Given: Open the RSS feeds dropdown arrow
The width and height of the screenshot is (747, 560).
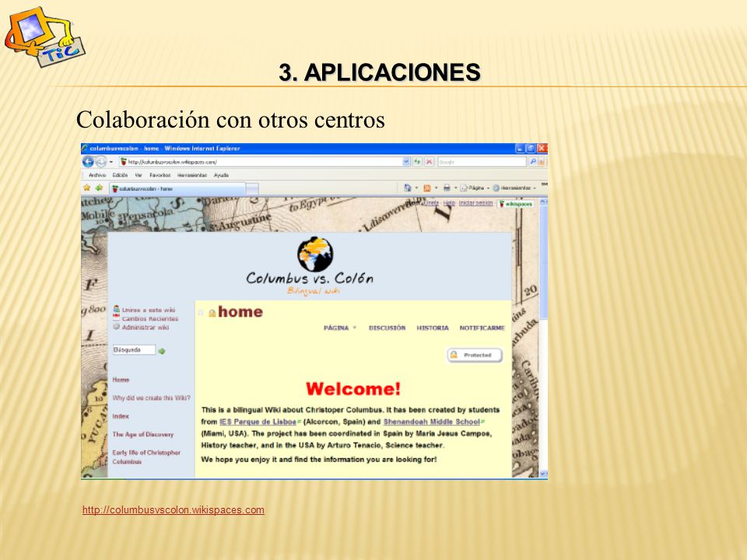Looking at the screenshot, I should [436, 188].
